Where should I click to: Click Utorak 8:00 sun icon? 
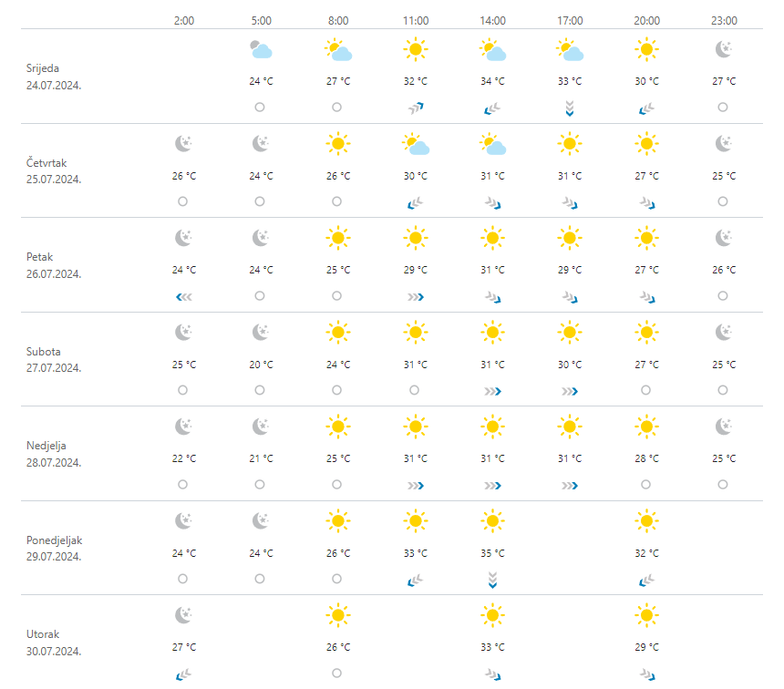[338, 616]
